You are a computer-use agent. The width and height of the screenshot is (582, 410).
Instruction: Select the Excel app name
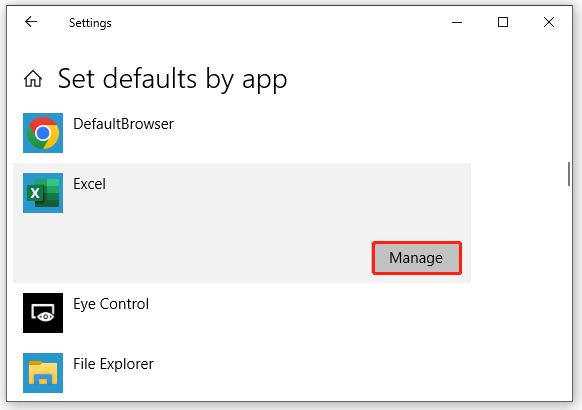pos(89,184)
